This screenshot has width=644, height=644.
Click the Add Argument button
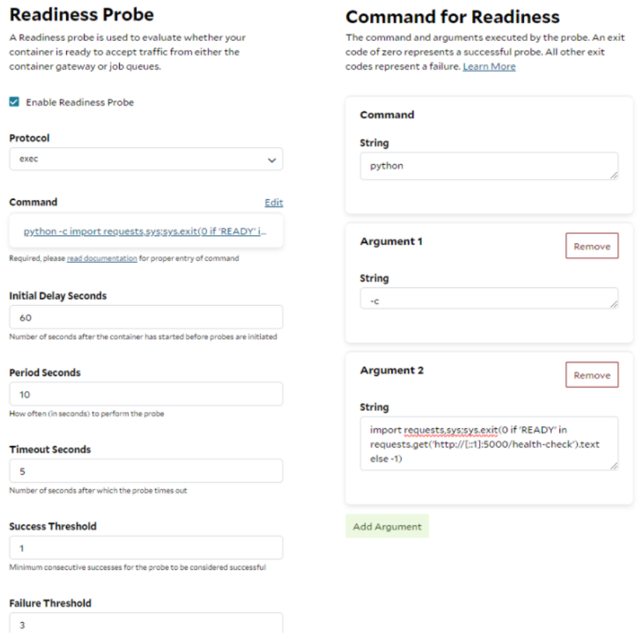point(387,526)
